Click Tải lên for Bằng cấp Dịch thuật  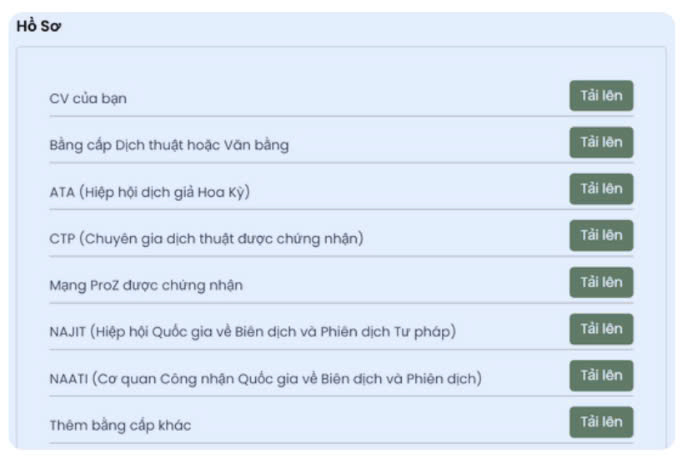(x=601, y=143)
